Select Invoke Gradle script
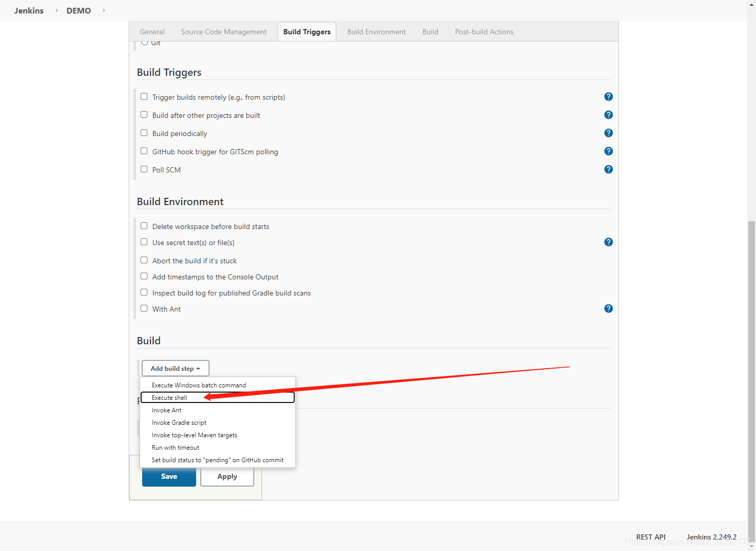756x551 pixels. [x=217, y=423]
